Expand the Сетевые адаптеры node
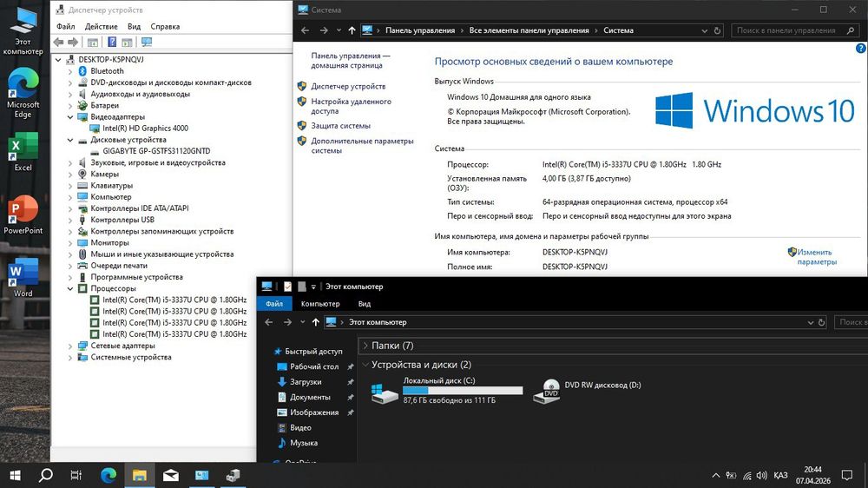Viewport: 868px width, 488px height. (70, 346)
